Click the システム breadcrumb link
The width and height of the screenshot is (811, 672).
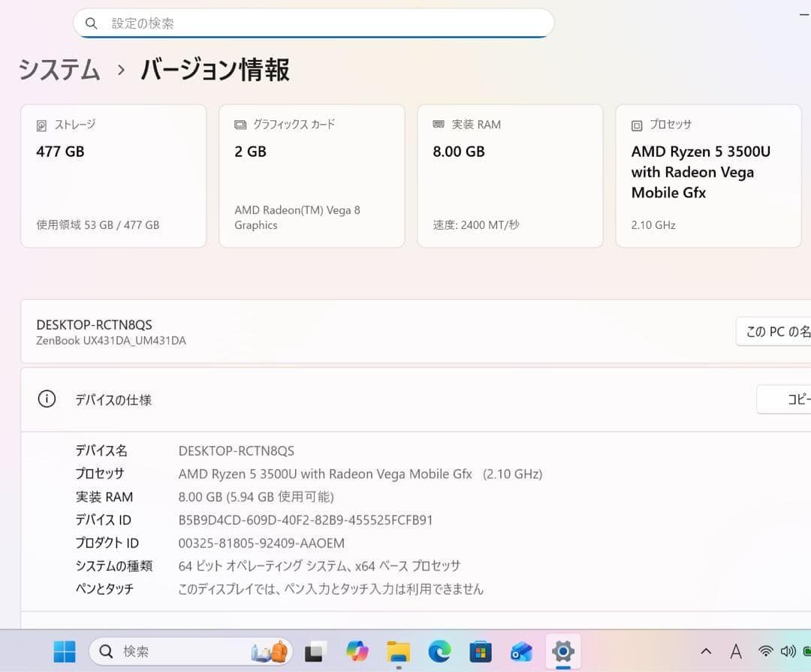(x=59, y=70)
